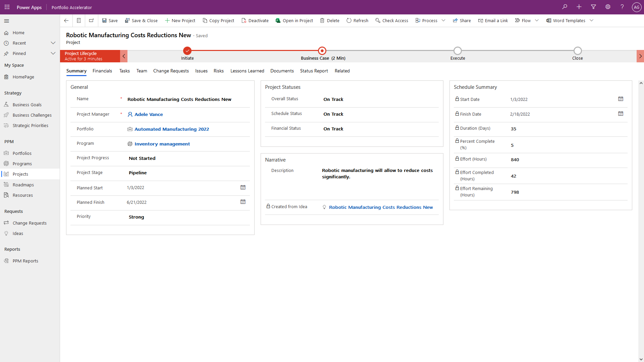This screenshot has height=362, width=644.
Task: Switch to the Risks tab
Action: tap(219, 71)
